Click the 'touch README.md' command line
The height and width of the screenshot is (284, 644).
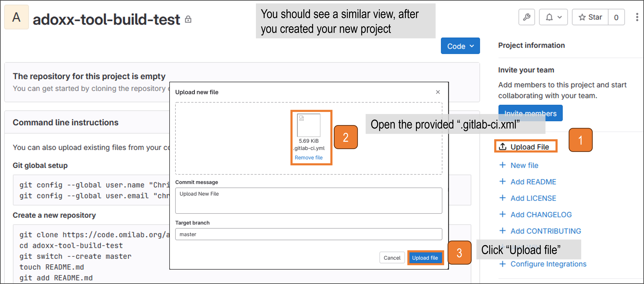52,267
